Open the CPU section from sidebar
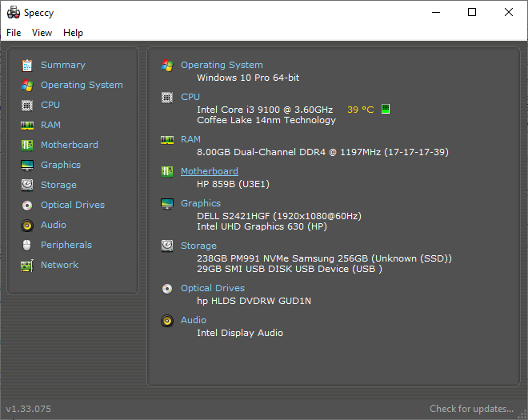This screenshot has width=528, height=420. [x=50, y=105]
